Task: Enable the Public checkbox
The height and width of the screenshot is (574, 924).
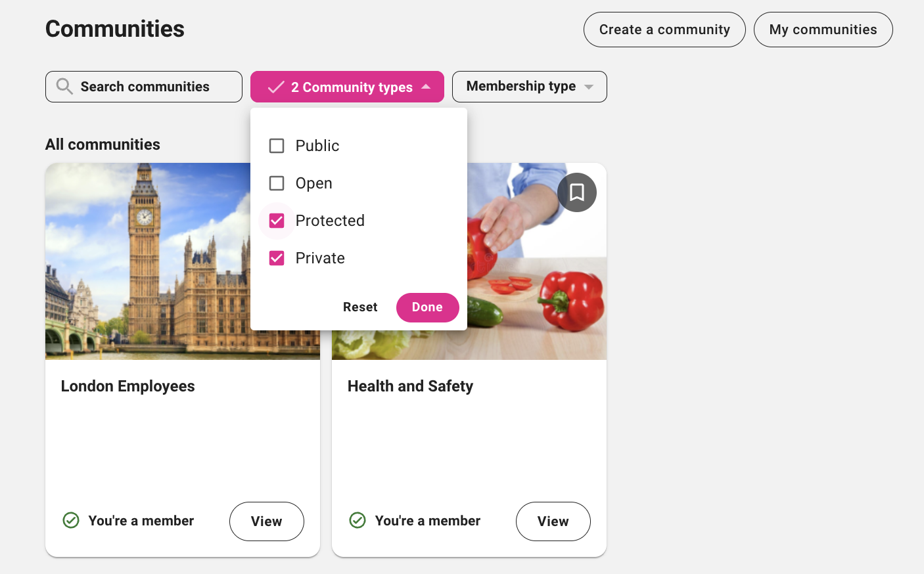Action: click(x=277, y=146)
